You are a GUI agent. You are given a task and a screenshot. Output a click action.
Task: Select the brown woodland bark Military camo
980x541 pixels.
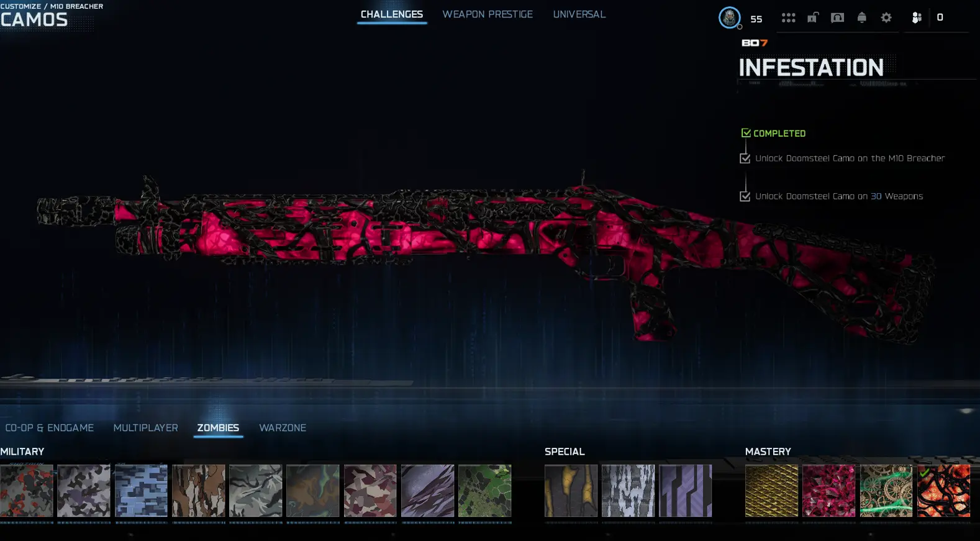[x=199, y=491]
